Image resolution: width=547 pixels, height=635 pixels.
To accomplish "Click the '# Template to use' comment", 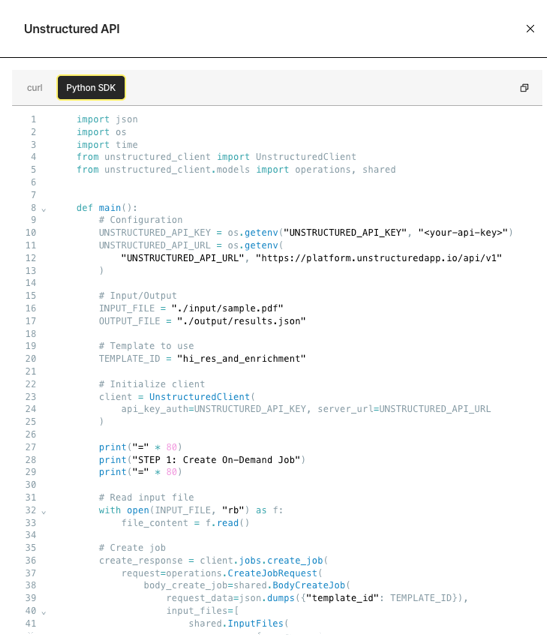I will tap(147, 346).
